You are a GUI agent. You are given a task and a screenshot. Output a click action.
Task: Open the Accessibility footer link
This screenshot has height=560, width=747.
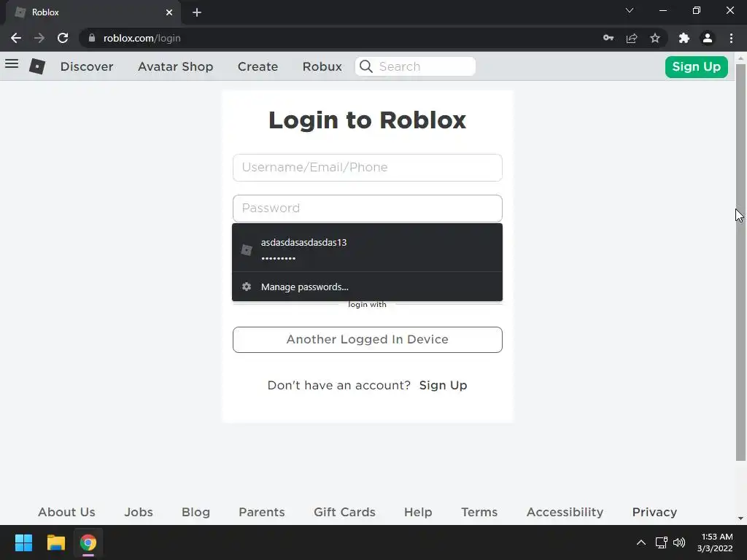coord(565,512)
